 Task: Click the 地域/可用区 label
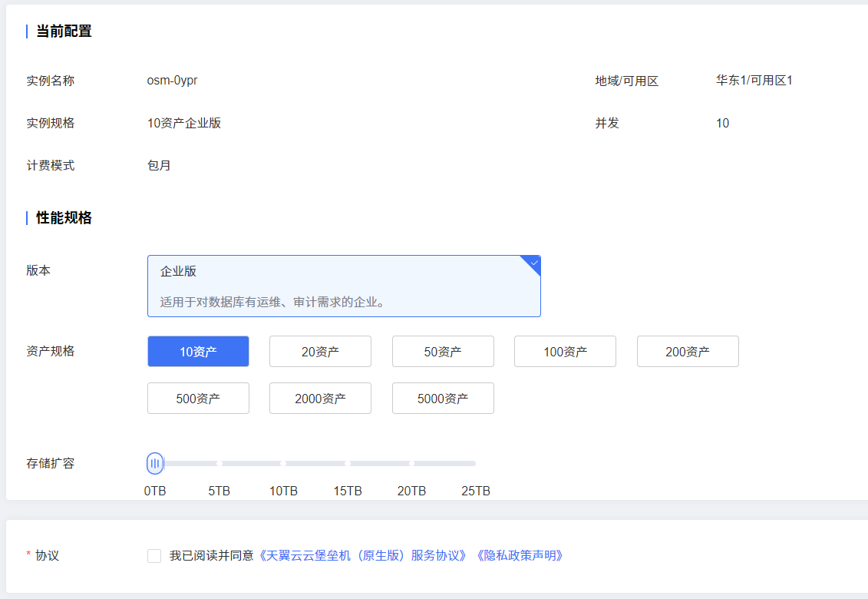click(x=627, y=81)
